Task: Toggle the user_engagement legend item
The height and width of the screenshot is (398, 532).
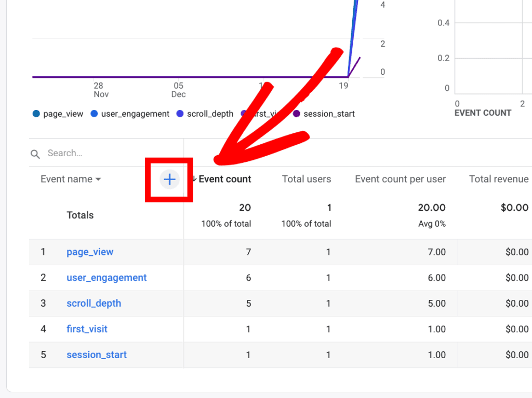Action: click(x=130, y=114)
